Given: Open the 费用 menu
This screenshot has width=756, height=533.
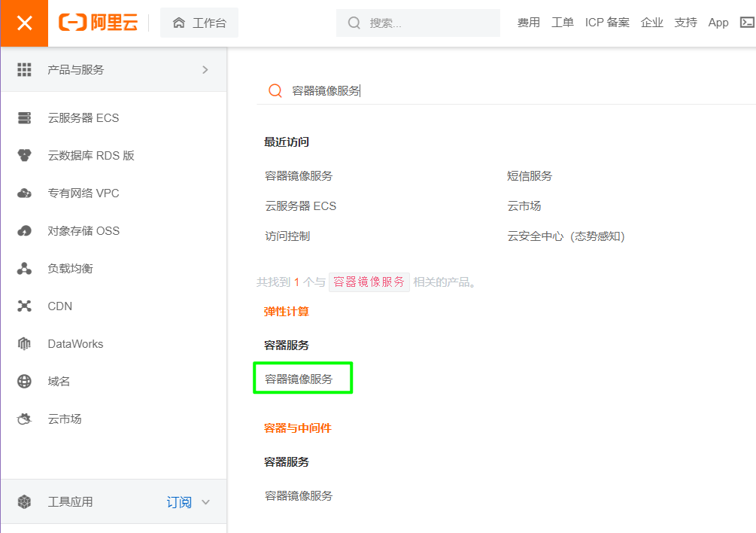Looking at the screenshot, I should click(528, 23).
